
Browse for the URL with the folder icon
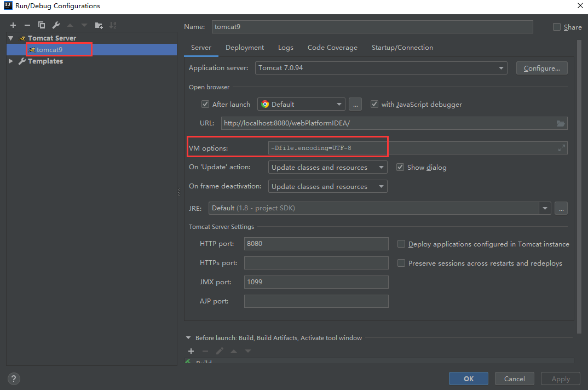coord(560,123)
